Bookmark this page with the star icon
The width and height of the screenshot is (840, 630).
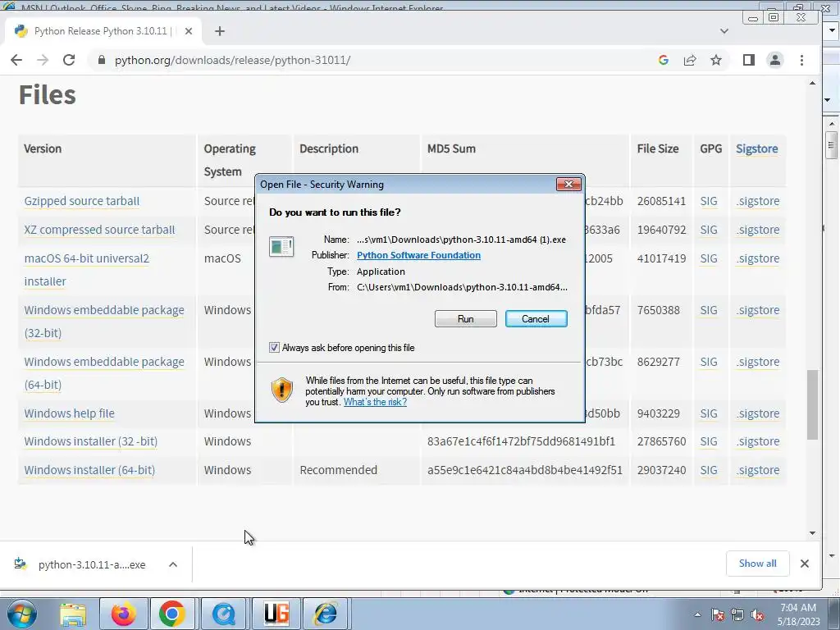[715, 60]
